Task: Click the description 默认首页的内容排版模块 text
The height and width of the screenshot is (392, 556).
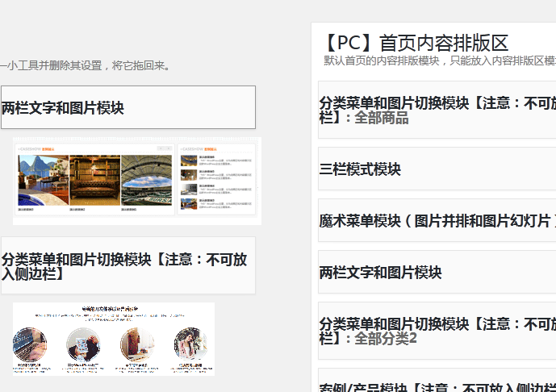Action: tap(440, 60)
